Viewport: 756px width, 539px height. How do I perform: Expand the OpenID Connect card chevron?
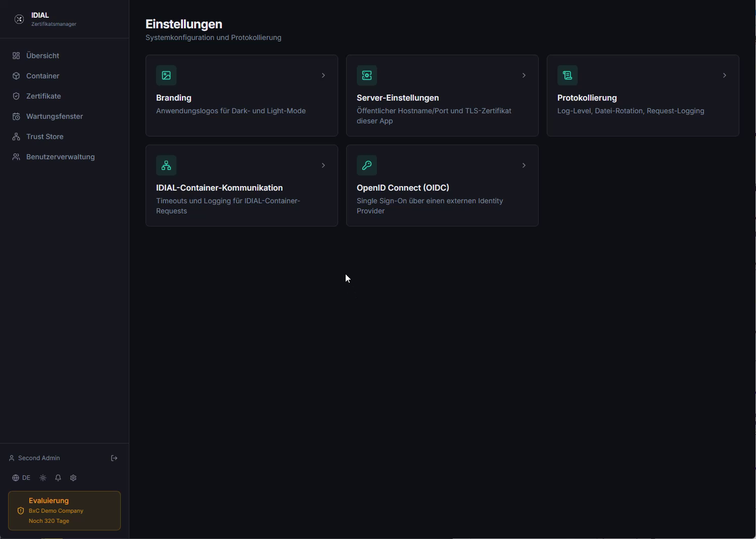click(x=524, y=165)
